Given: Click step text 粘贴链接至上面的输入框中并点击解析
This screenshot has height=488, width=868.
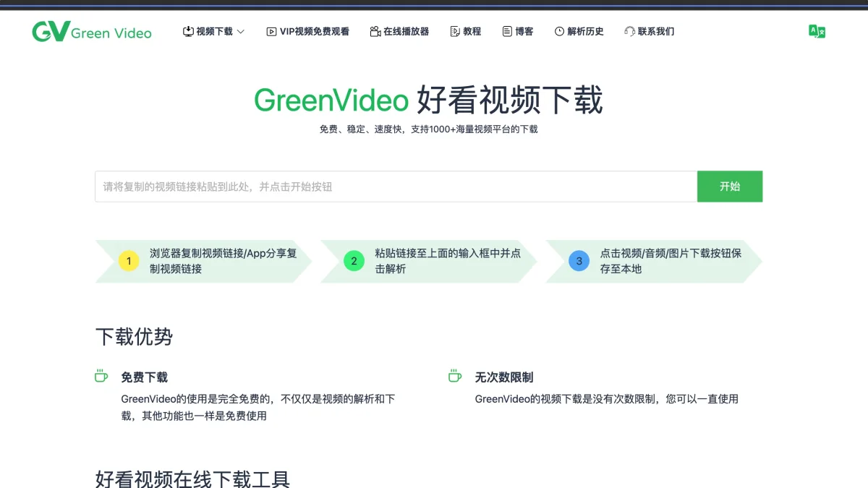Looking at the screenshot, I should [x=448, y=261].
